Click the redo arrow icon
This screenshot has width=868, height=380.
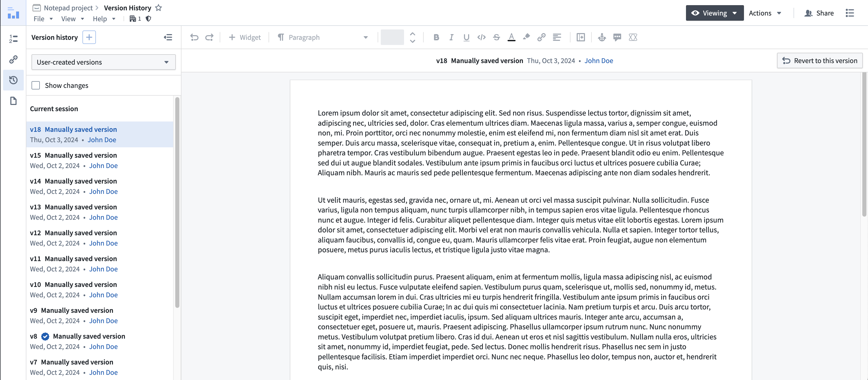point(210,37)
